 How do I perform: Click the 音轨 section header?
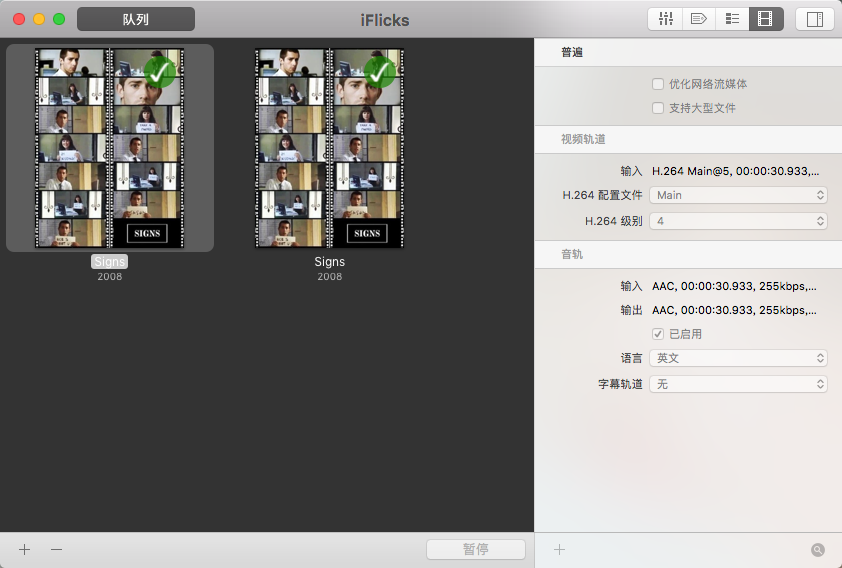(x=572, y=254)
